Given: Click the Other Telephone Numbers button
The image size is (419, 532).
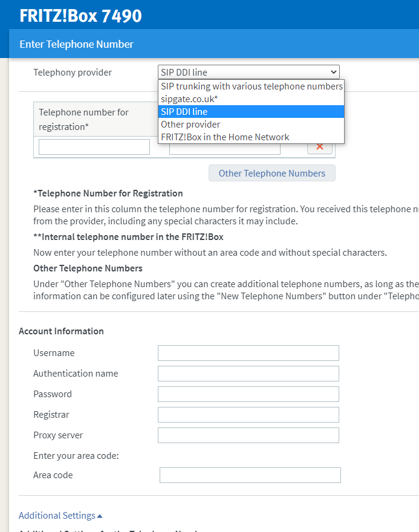Looking at the screenshot, I should coord(272,174).
